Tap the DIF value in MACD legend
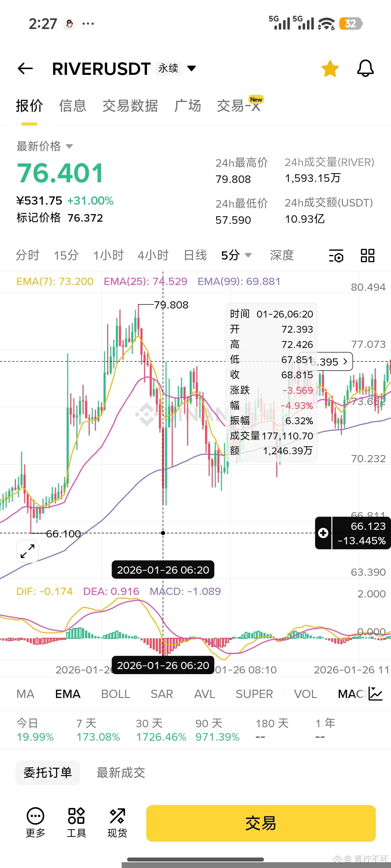The image size is (391, 868). (45, 591)
